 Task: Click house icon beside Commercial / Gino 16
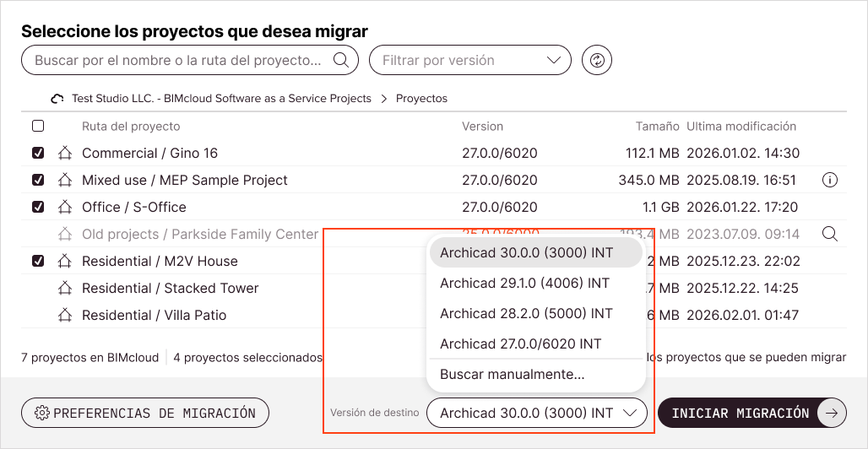click(65, 153)
